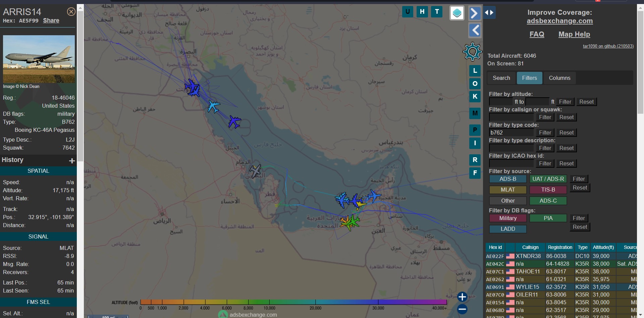Click the H map toggle button
Screen dimensions: 644x318
click(x=422, y=12)
